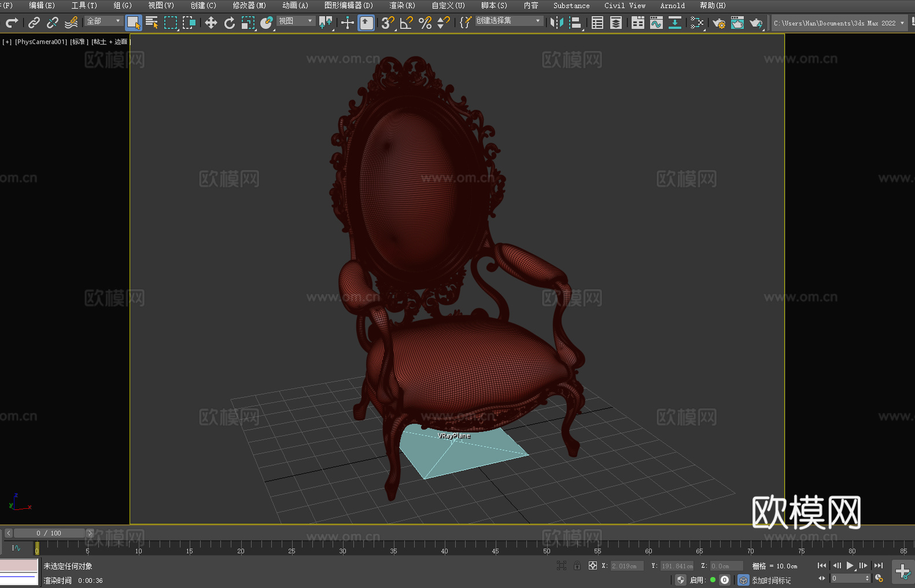The height and width of the screenshot is (588, 915).
Task: Toggle Angle Snap icon
Action: 407,23
